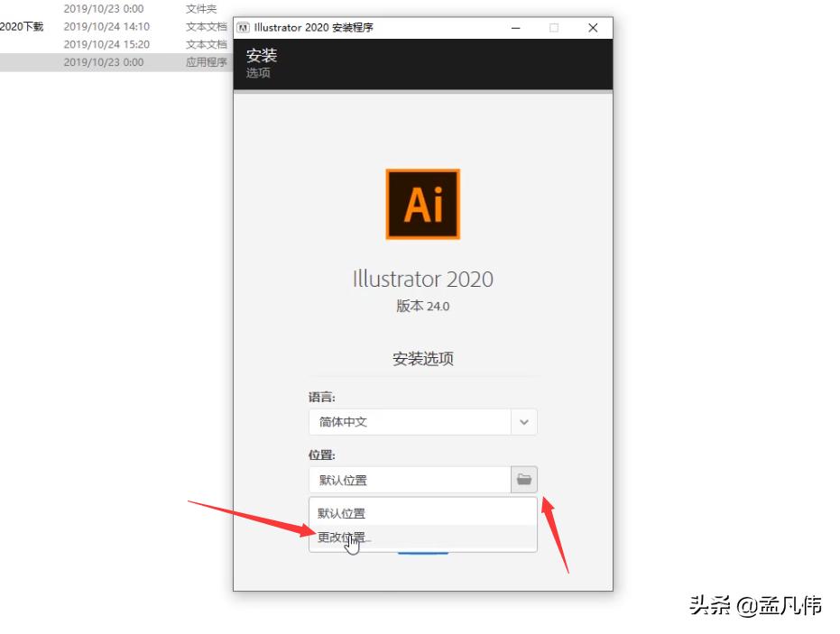
Task: Open the folder browse icon beside 默认位置
Action: coord(524,480)
